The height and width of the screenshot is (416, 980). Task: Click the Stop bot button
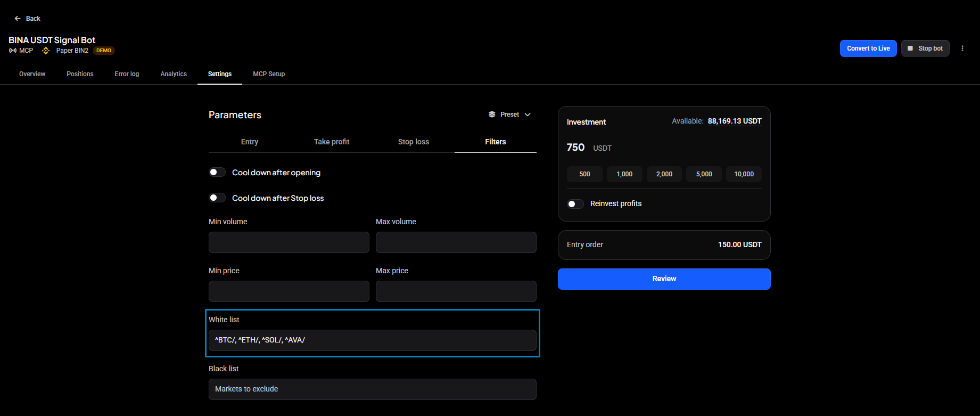point(925,48)
